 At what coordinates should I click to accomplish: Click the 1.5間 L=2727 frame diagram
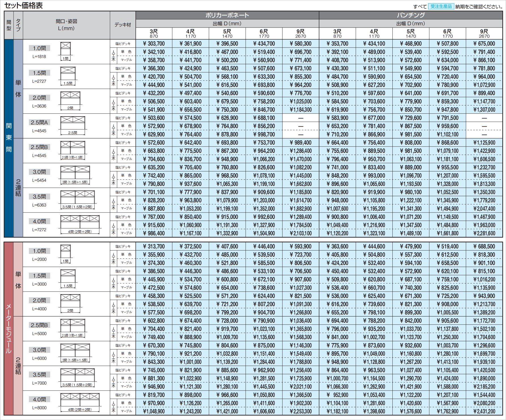(68, 76)
